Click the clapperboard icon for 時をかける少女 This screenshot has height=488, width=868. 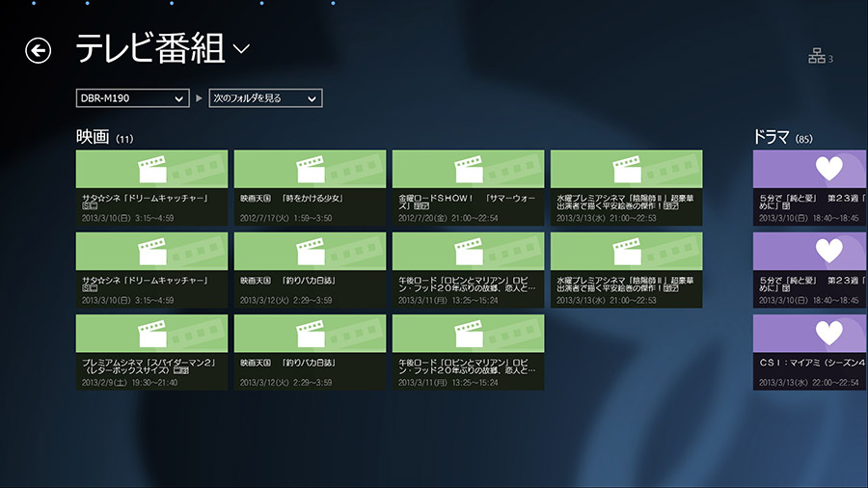coord(310,169)
